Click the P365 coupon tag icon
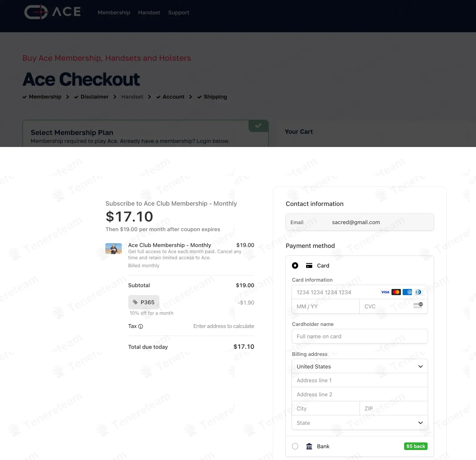This screenshot has height=460, width=476. pyautogui.click(x=135, y=302)
